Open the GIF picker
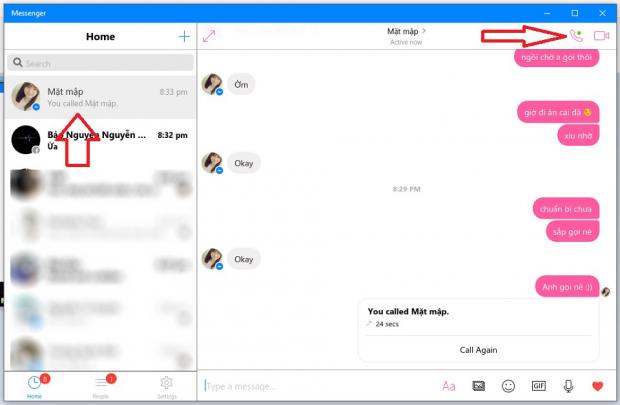 pyautogui.click(x=538, y=385)
